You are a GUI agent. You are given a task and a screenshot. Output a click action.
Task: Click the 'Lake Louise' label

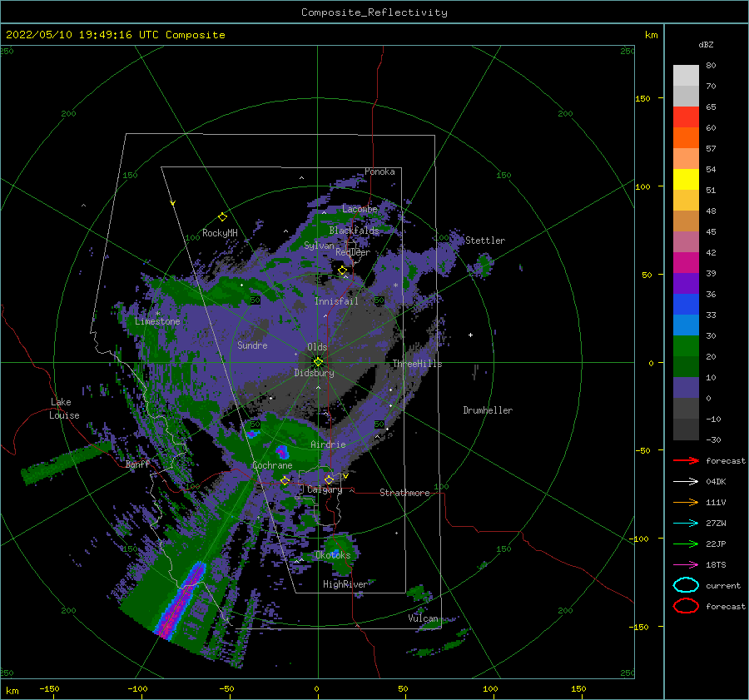click(x=64, y=409)
